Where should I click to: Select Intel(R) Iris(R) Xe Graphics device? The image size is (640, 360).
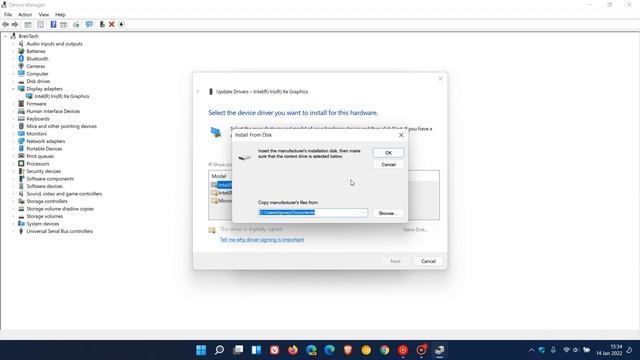[62, 96]
